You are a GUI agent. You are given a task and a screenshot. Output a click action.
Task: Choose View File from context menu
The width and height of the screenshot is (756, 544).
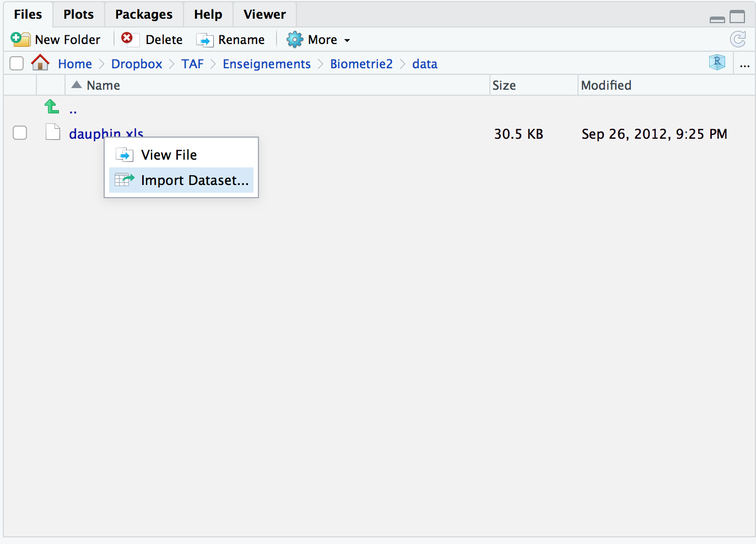pyautogui.click(x=181, y=155)
